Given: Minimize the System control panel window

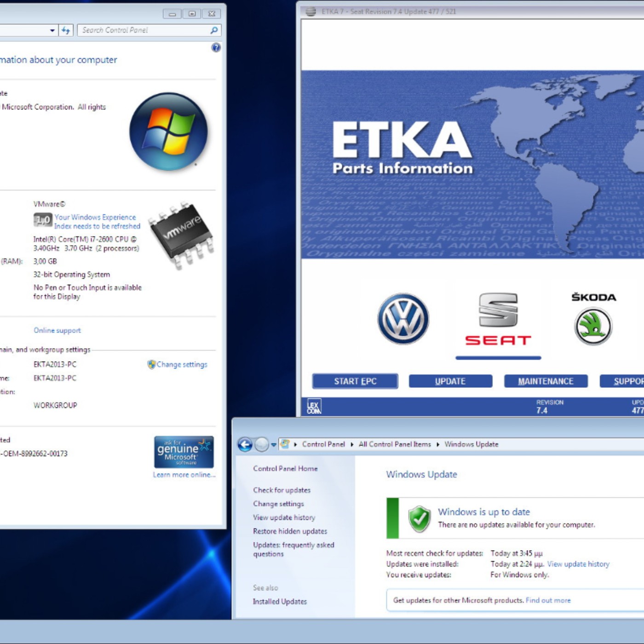Looking at the screenshot, I should coord(172,14).
